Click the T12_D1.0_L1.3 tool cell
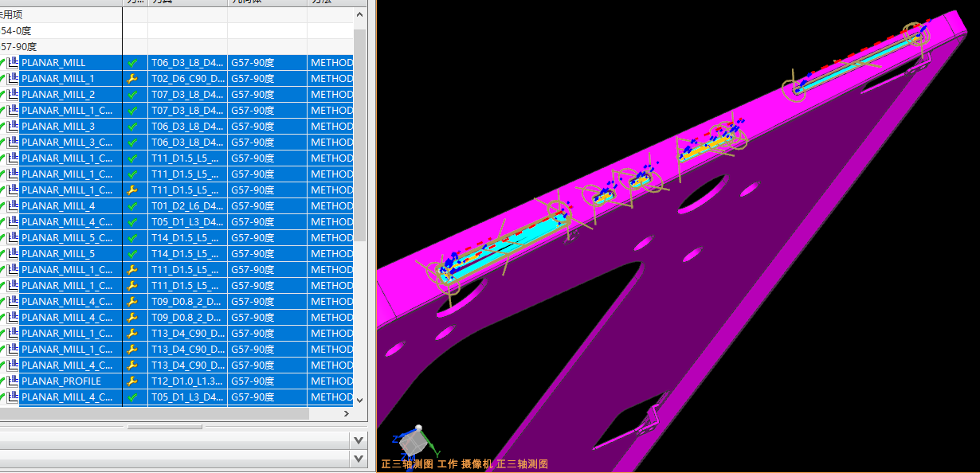This screenshot has height=473, width=980. (x=187, y=381)
